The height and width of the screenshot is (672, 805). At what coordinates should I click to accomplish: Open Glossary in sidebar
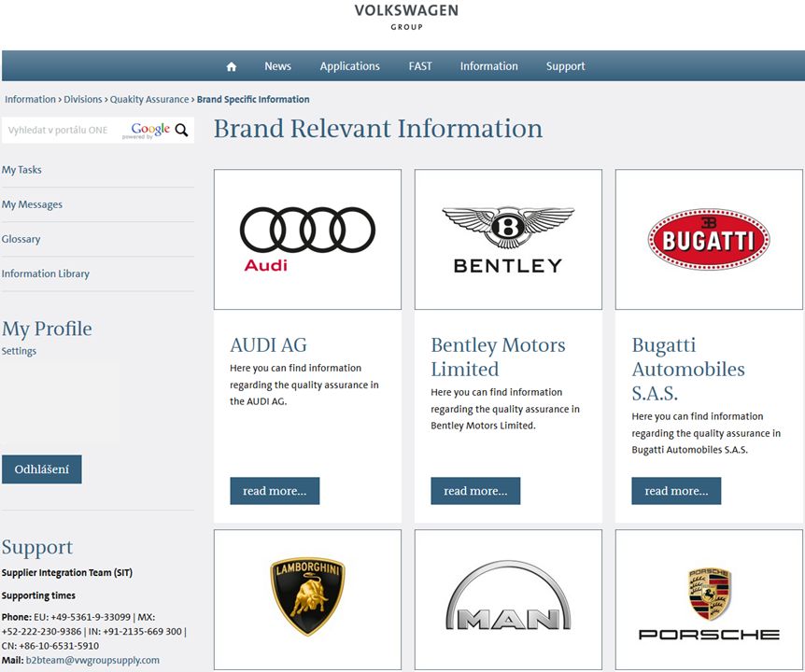click(21, 239)
